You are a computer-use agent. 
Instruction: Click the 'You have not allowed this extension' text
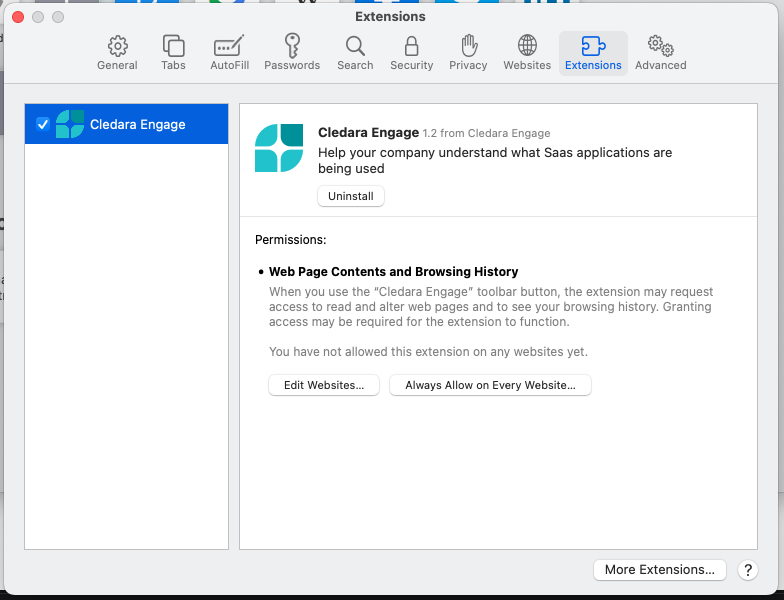(x=428, y=352)
